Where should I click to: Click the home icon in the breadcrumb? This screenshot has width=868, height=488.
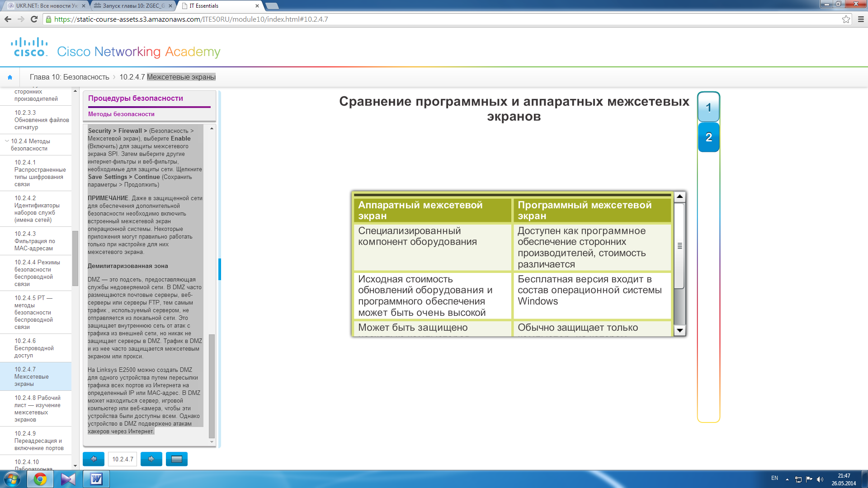10,77
